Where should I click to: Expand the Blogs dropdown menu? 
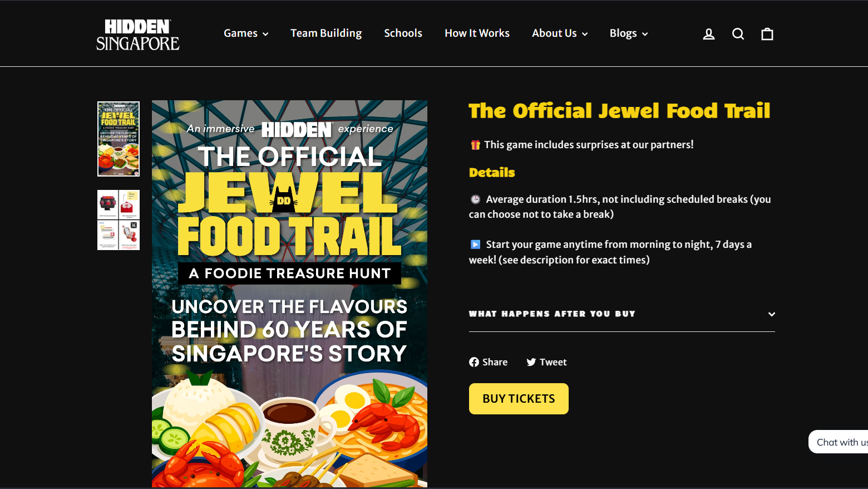629,33
